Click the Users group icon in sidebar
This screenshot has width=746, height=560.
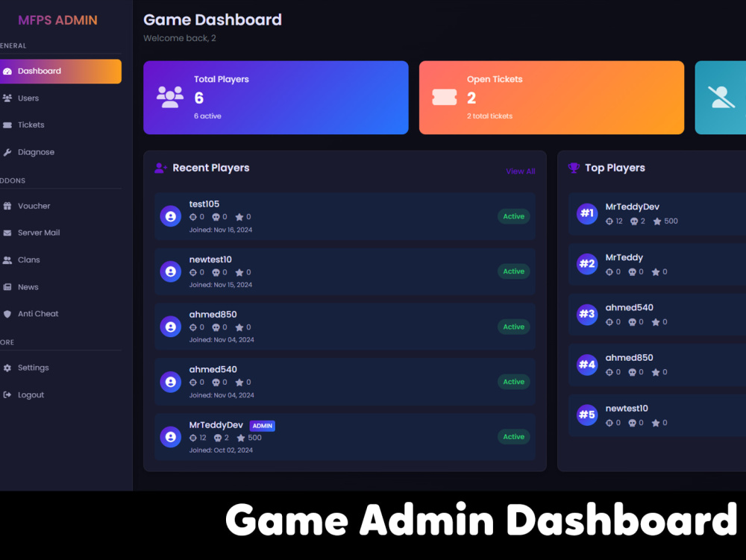tap(7, 98)
